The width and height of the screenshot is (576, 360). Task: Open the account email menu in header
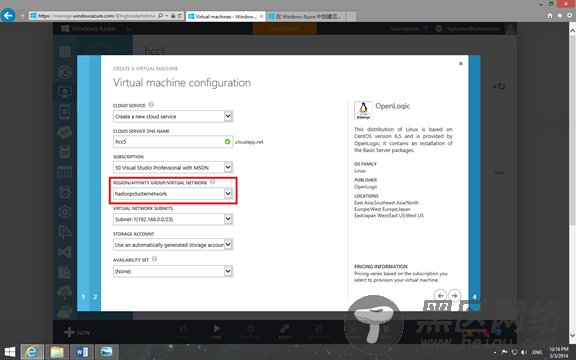473,29
